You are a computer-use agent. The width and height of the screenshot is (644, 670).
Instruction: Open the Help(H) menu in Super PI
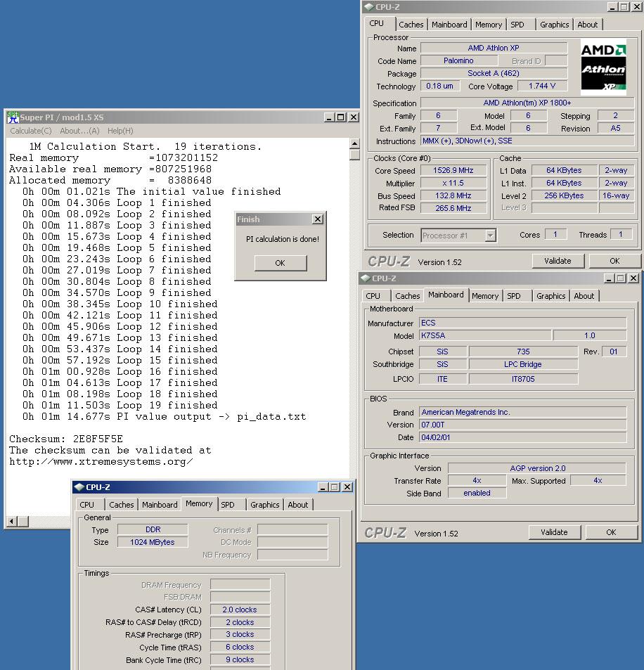pyautogui.click(x=120, y=131)
